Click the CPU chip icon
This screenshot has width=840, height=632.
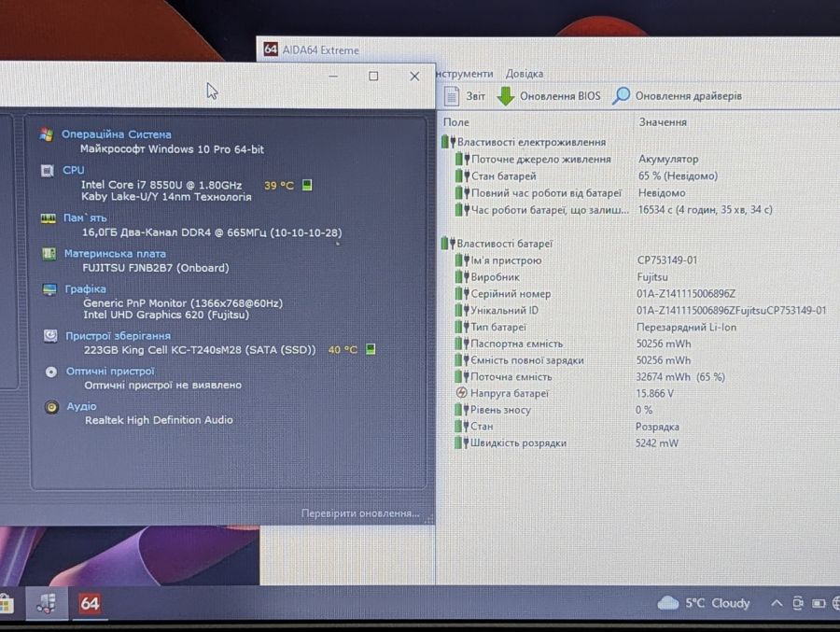[x=48, y=171]
